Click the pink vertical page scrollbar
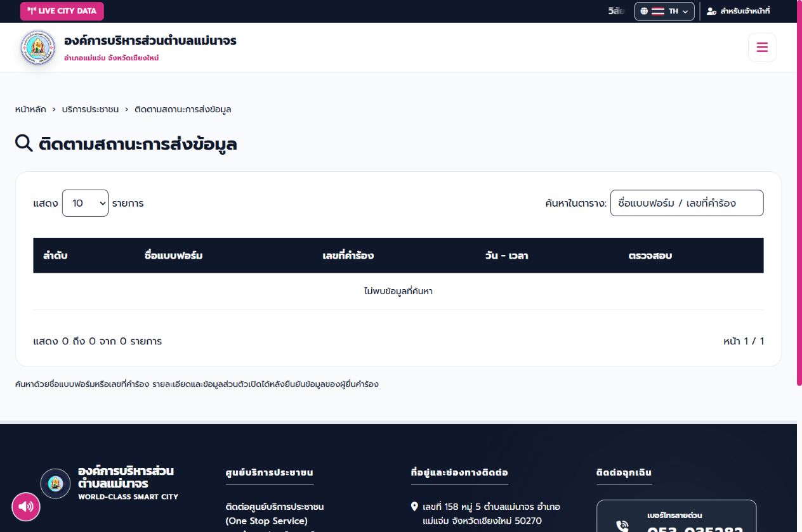The height and width of the screenshot is (532, 802). (799, 193)
